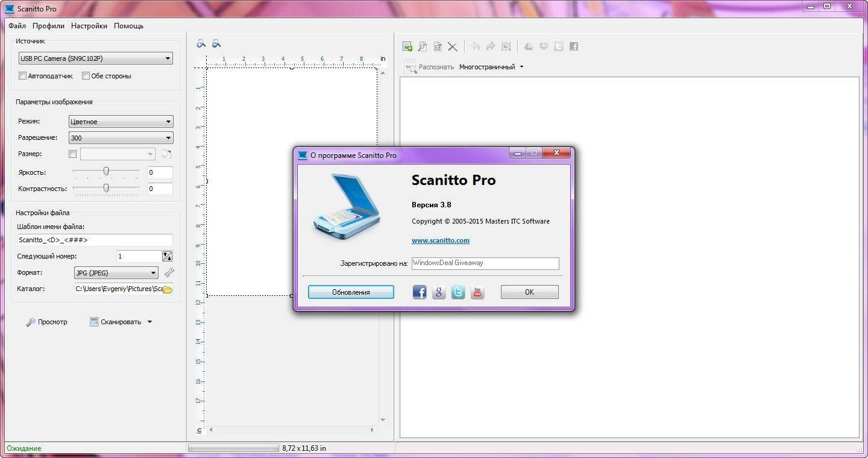The width and height of the screenshot is (868, 458).
Task: Click the Обновления button
Action: click(x=351, y=292)
